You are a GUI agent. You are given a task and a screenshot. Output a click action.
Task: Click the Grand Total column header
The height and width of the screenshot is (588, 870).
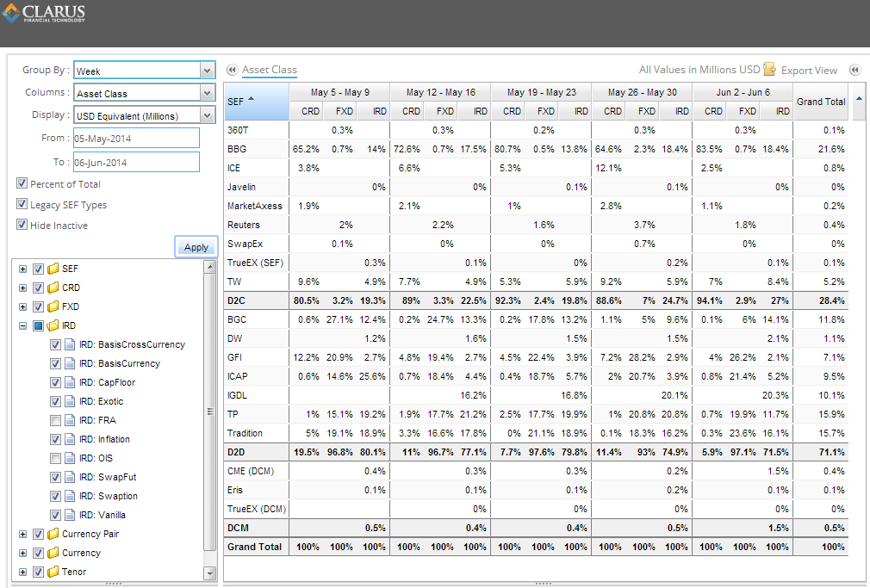coord(821,102)
